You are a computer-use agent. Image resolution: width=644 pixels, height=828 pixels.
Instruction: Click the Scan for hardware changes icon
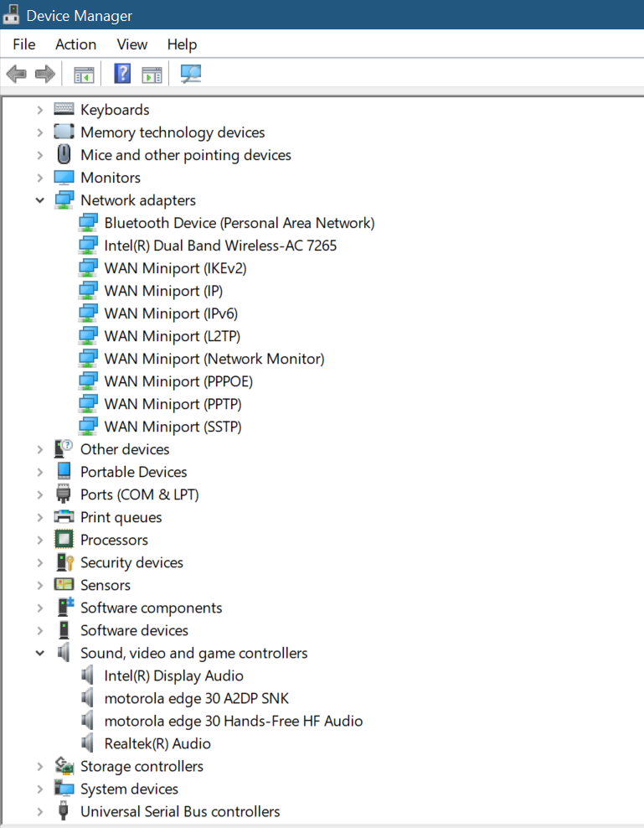pos(190,74)
